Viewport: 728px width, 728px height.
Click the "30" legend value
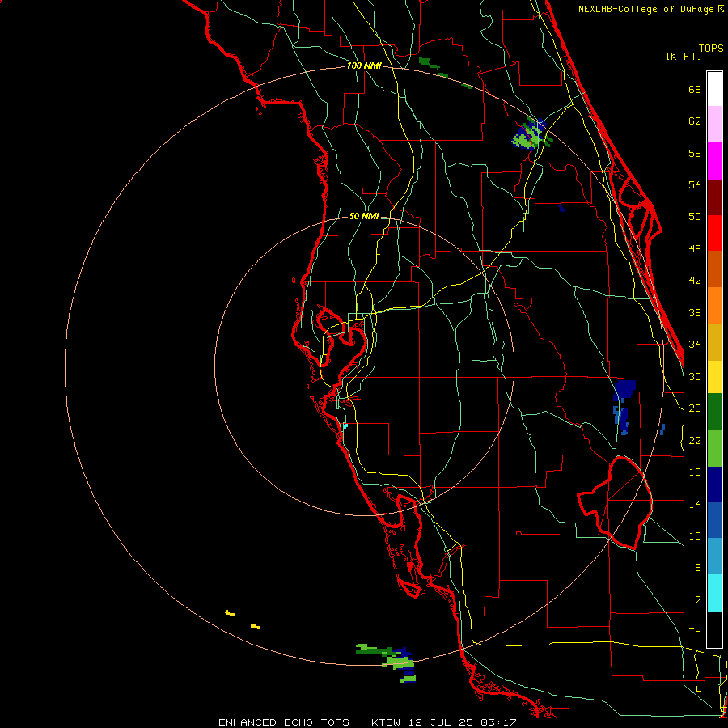[x=695, y=376]
